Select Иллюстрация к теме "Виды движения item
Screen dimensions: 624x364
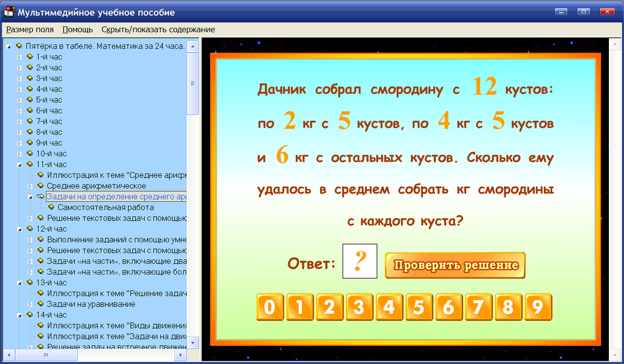[116, 326]
